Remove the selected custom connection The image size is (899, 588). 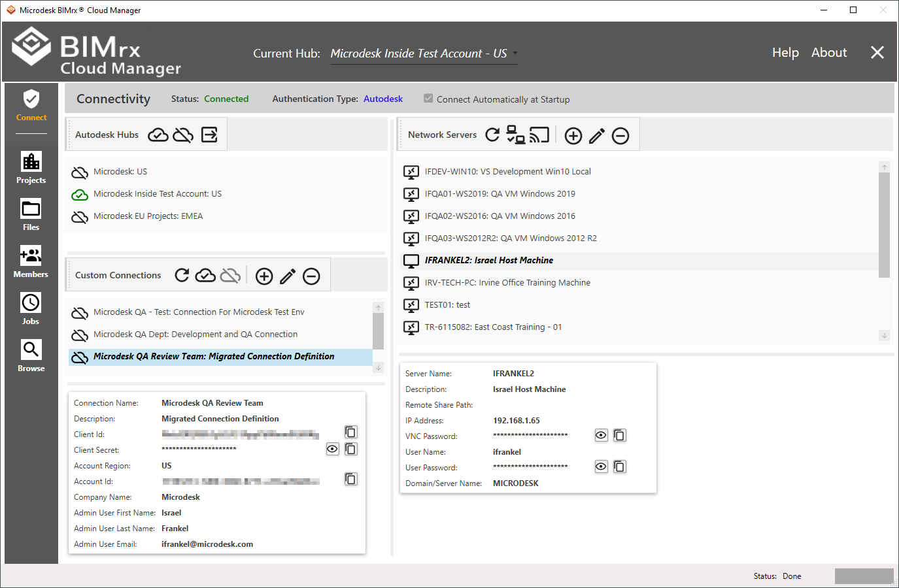pyautogui.click(x=311, y=276)
